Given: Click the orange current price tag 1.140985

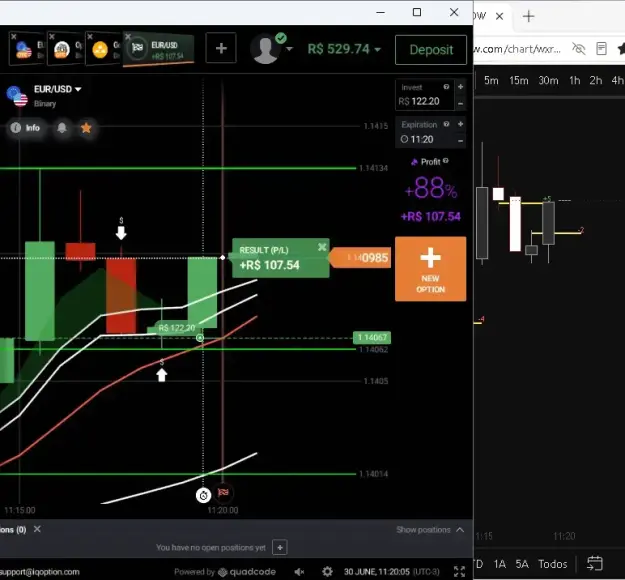Looking at the screenshot, I should [360, 258].
